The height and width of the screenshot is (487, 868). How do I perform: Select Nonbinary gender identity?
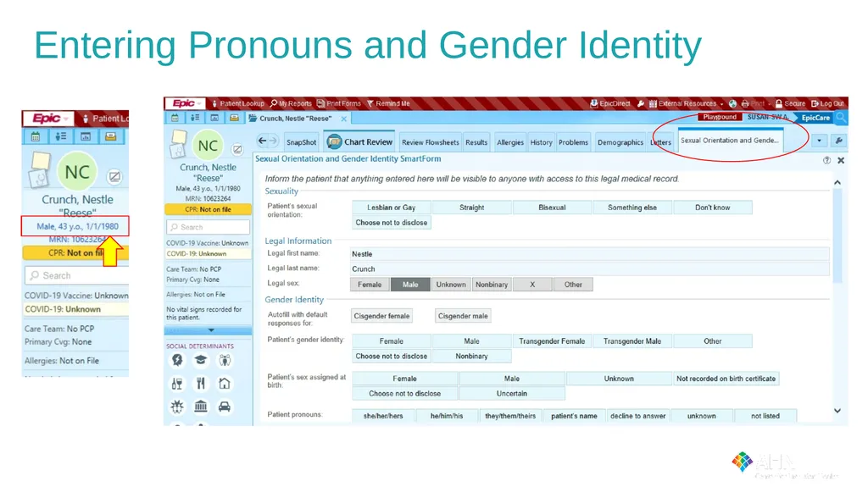click(471, 357)
